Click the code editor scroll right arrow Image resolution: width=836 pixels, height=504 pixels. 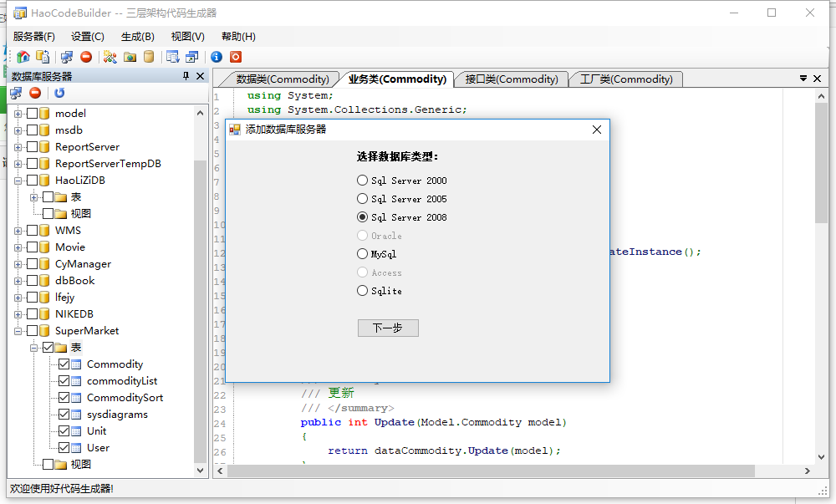click(x=808, y=471)
